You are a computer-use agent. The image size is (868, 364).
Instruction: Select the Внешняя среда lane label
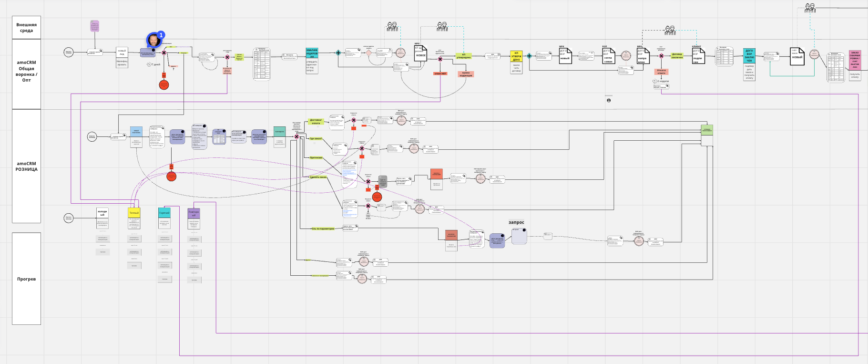tap(26, 28)
